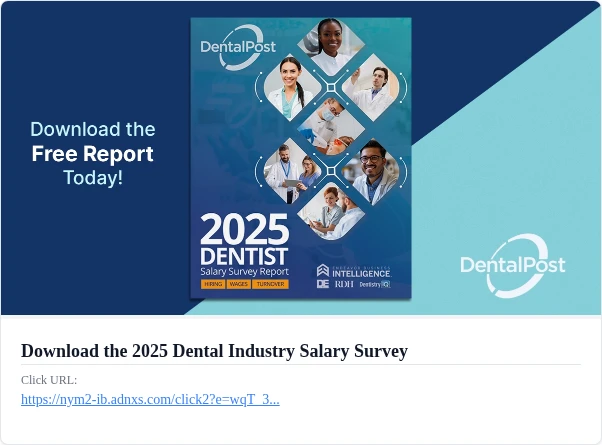This screenshot has width=602, height=445.
Task: Click the white DentalPost logo on teal background
Action: [513, 266]
